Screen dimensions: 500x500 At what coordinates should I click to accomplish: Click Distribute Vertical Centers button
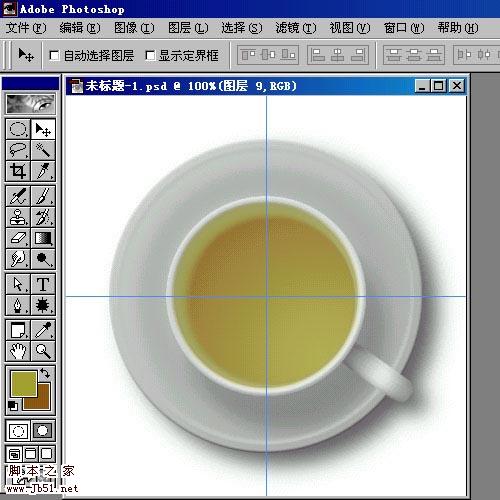point(414,55)
